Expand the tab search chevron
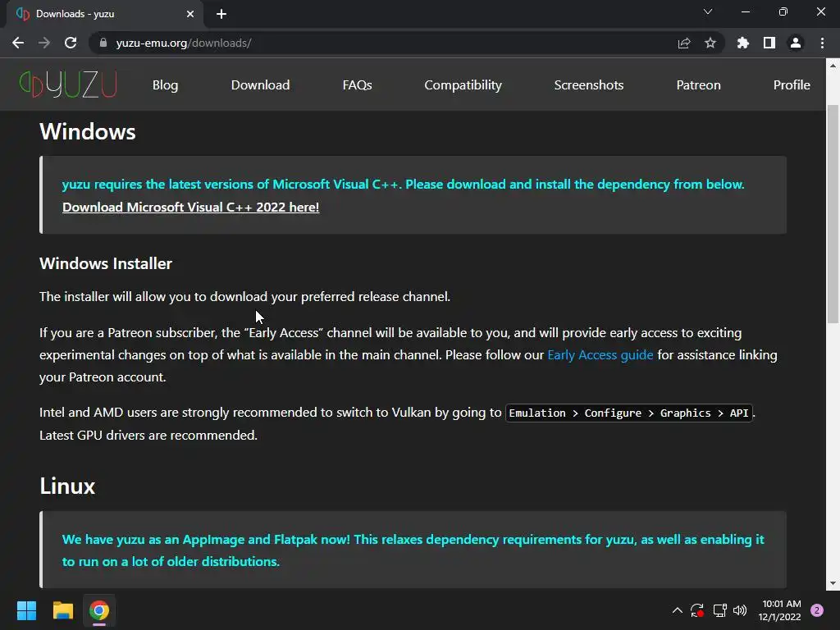Screen dimensions: 840x630 [708, 11]
